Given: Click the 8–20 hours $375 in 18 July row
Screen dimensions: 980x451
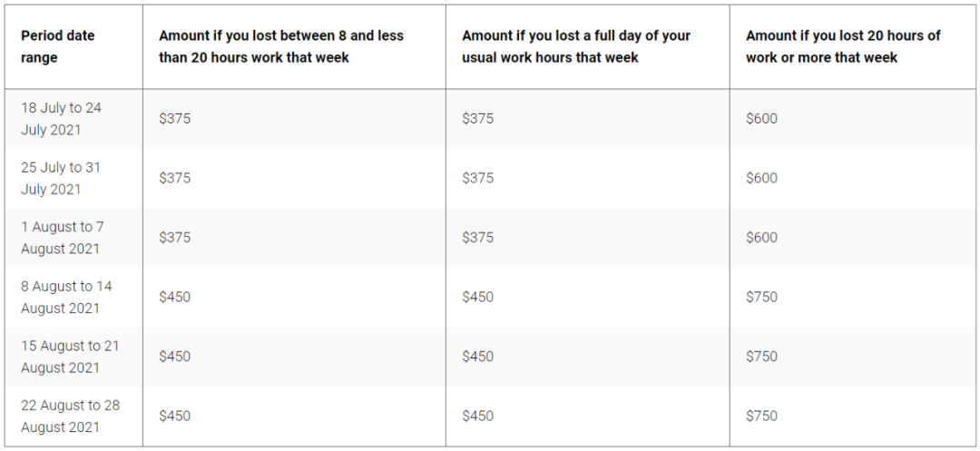Looking at the screenshot, I should click(x=174, y=119).
